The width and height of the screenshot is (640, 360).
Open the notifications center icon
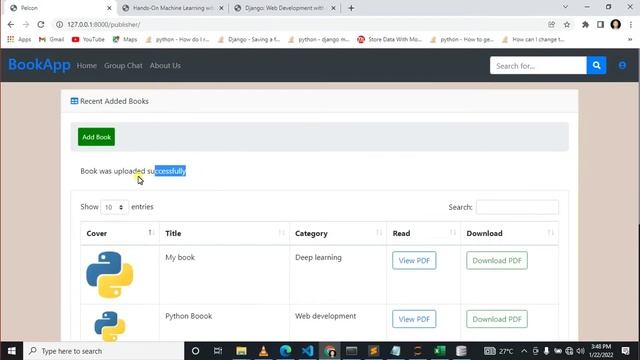click(x=625, y=351)
